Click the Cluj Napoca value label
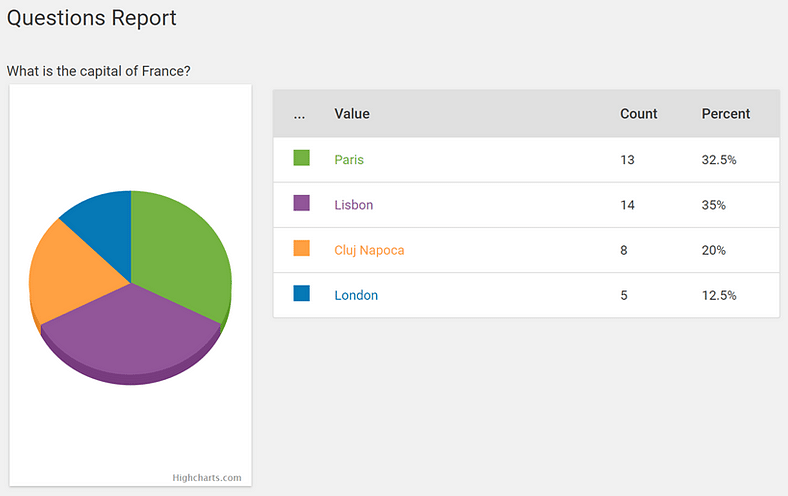This screenshot has height=496, width=788. pyautogui.click(x=369, y=250)
